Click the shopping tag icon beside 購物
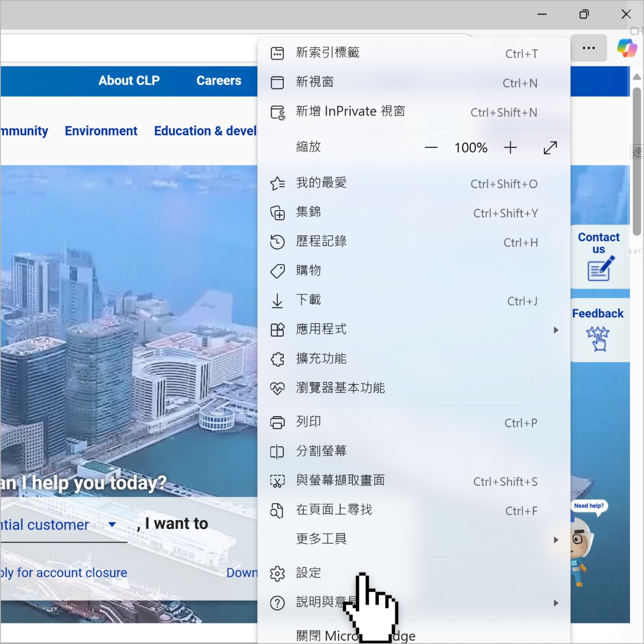This screenshot has width=644, height=644. [277, 271]
